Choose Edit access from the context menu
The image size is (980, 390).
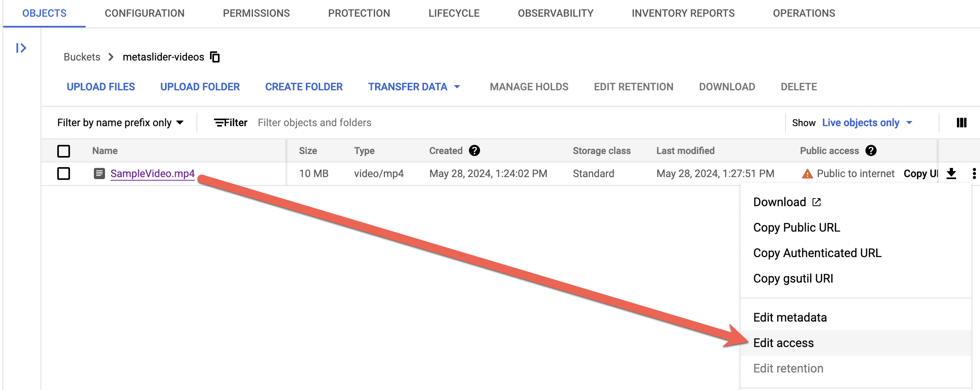tap(784, 343)
